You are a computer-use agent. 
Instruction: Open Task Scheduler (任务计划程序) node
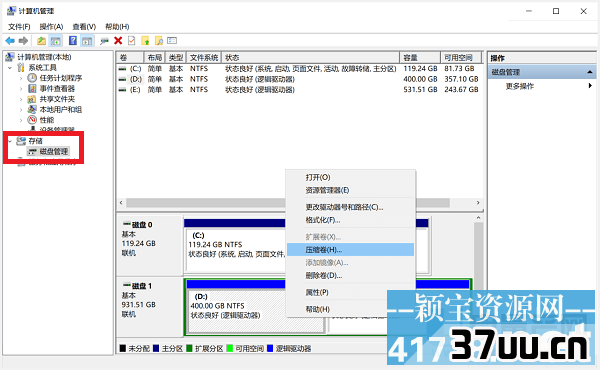60,78
